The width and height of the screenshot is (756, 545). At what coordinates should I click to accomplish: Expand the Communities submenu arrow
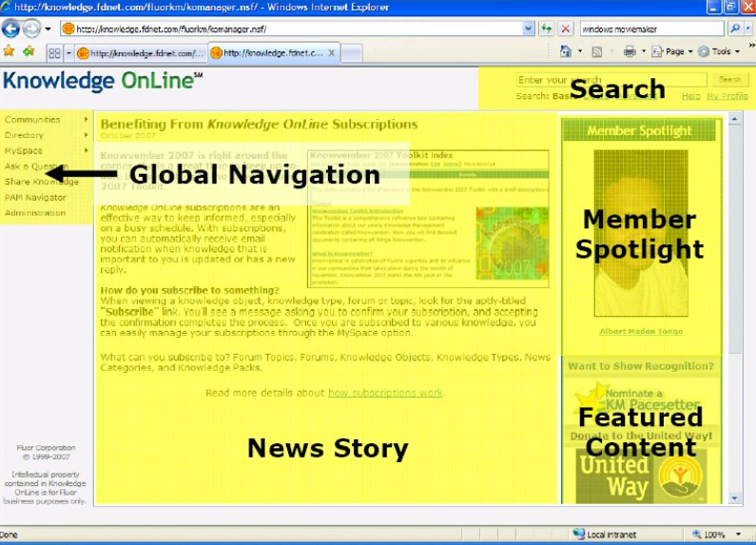coord(86,119)
